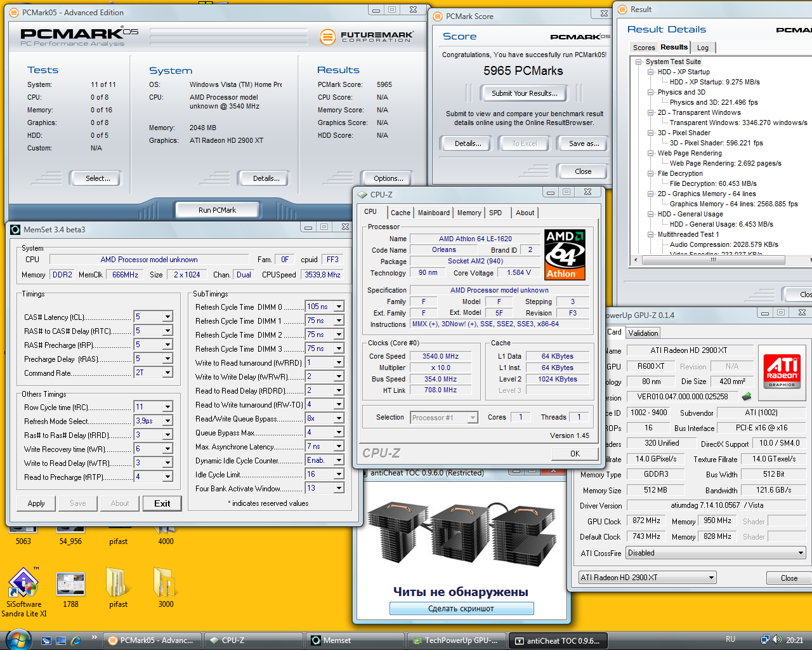
Task: Click the Run PCMark button
Action: point(217,210)
